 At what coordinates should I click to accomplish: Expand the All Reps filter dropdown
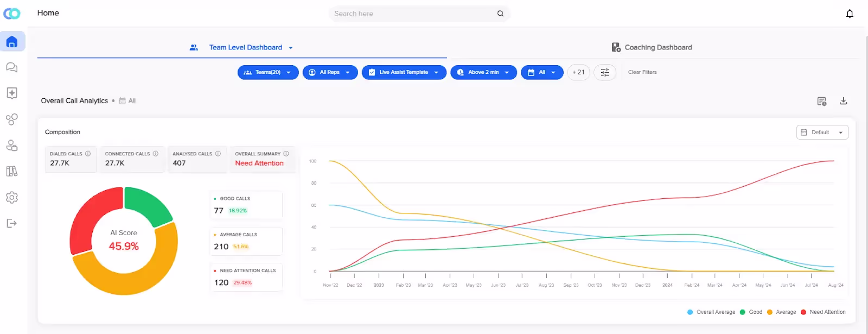tap(330, 72)
